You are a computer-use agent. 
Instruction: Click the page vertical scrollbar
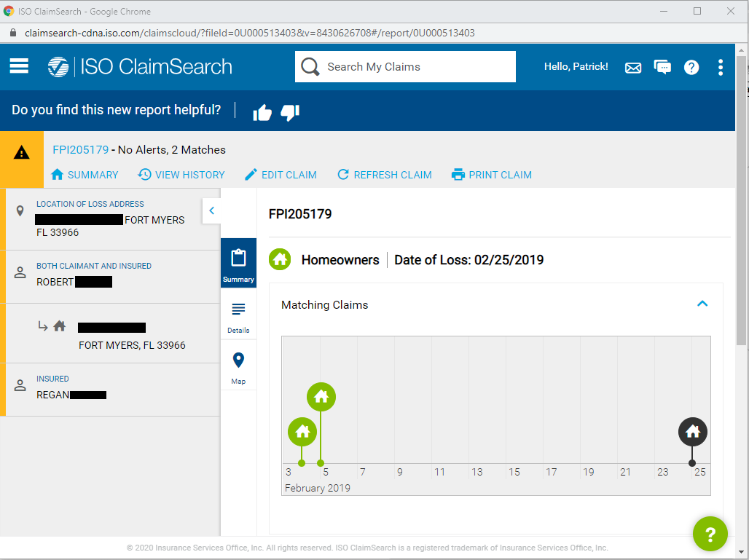point(742,200)
